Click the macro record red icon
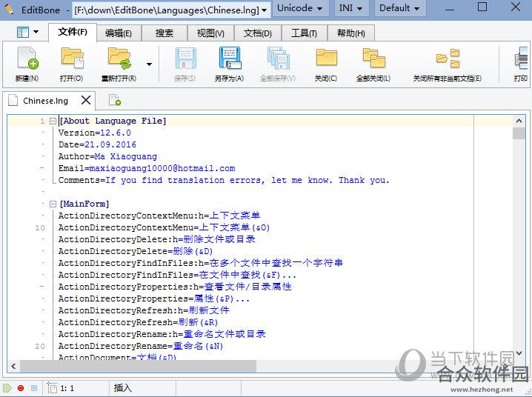The height and width of the screenshot is (397, 532). pyautogui.click(x=21, y=388)
